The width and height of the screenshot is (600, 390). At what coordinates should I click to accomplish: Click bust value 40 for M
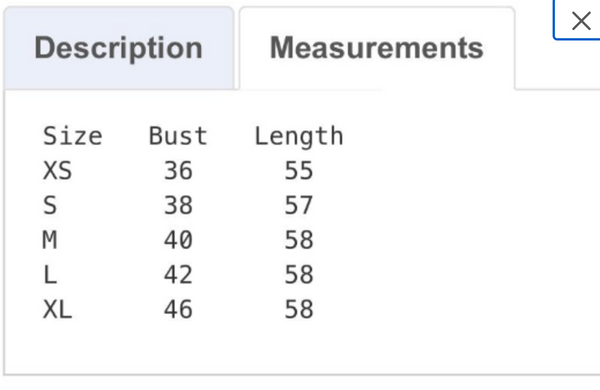178,240
